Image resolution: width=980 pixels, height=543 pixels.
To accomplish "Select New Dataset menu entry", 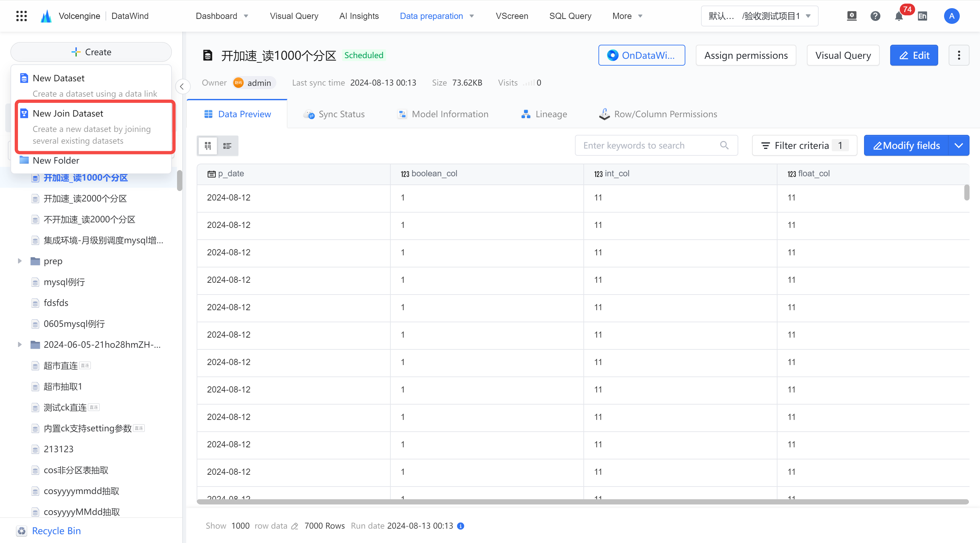I will click(91, 85).
